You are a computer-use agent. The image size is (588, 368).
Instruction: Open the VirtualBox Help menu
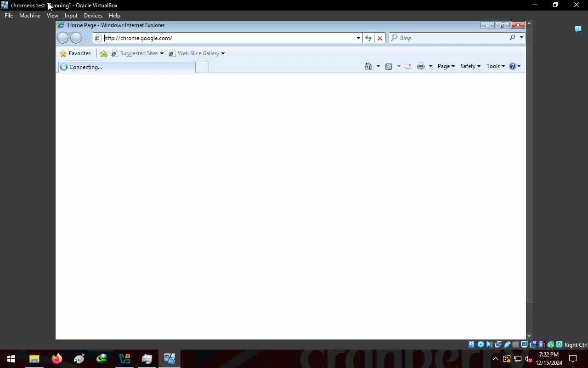click(x=114, y=16)
